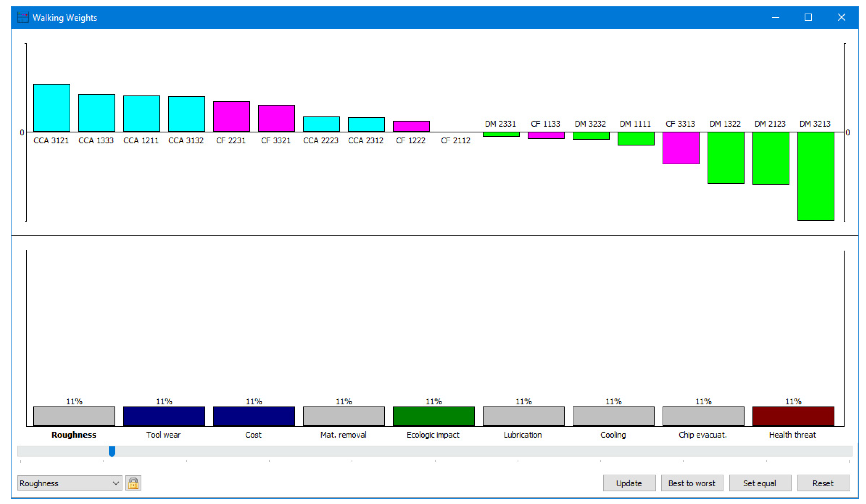This screenshot has height=504, width=866.
Task: Open the Roughness criterion dropdown
Action: point(69,483)
